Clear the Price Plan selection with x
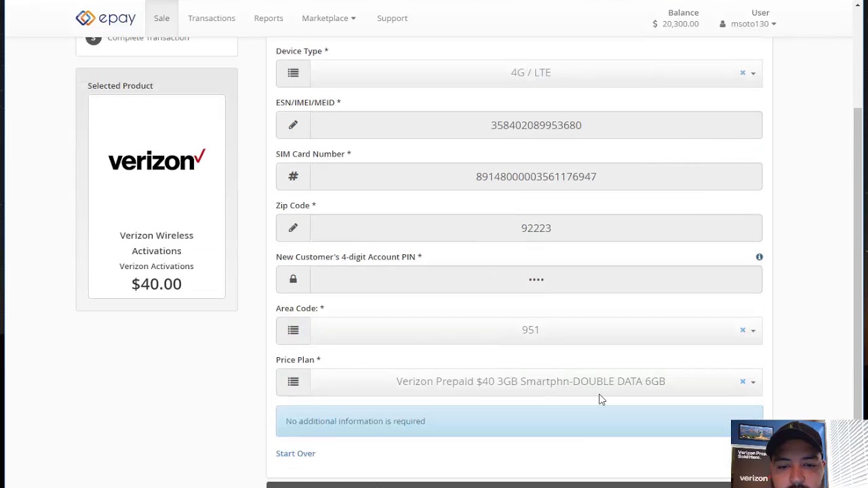The image size is (868, 488). 743,382
